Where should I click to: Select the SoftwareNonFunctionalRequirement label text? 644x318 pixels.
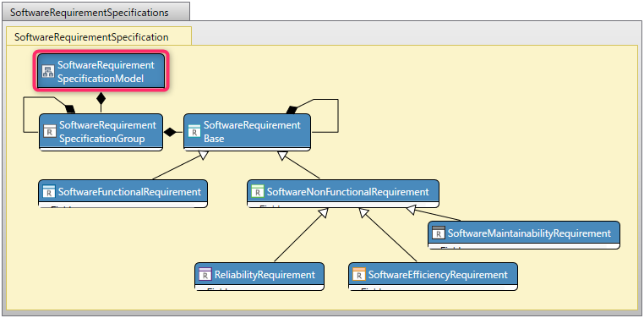pyautogui.click(x=348, y=191)
